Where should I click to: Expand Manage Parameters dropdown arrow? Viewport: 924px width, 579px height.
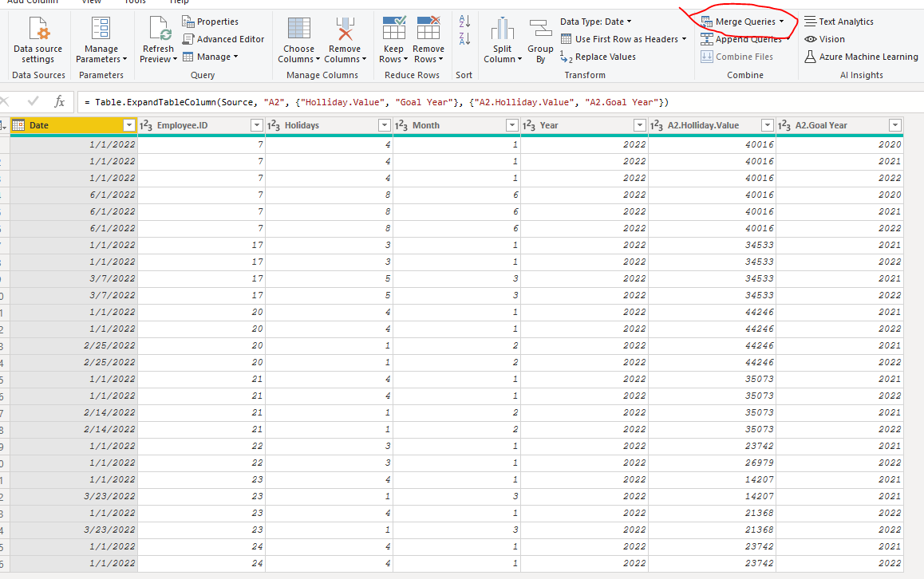tap(125, 60)
